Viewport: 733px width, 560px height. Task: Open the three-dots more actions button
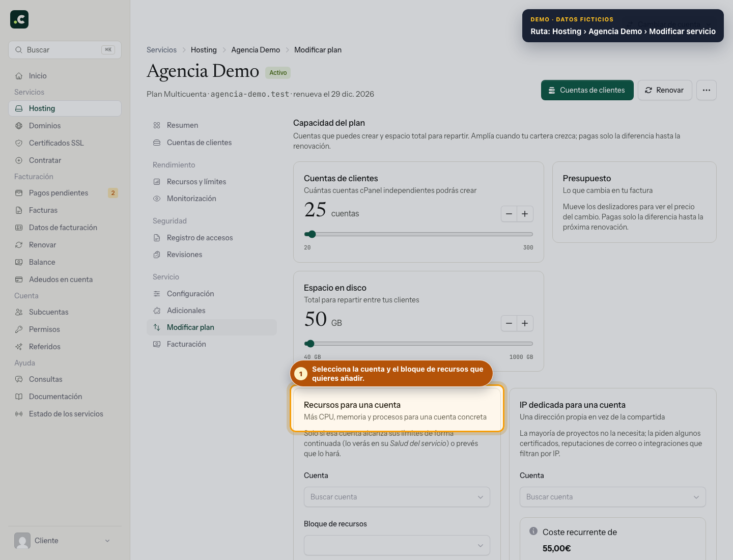tap(707, 90)
